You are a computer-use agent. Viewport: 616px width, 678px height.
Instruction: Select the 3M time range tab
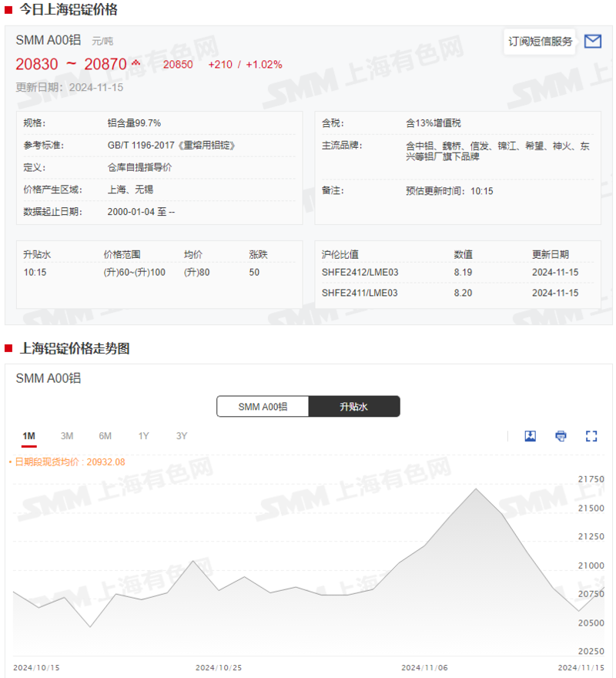(x=66, y=436)
